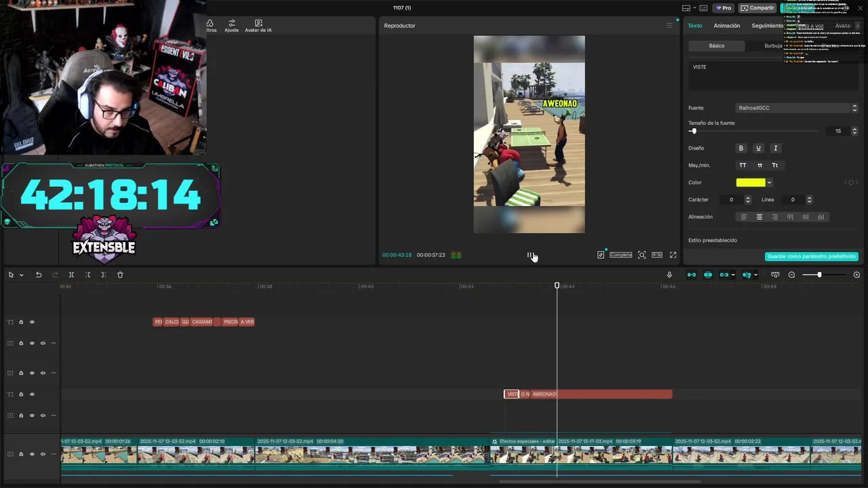Viewport: 868px width, 488px height.
Task: Switch to the Seguimiento tab
Action: [767, 26]
